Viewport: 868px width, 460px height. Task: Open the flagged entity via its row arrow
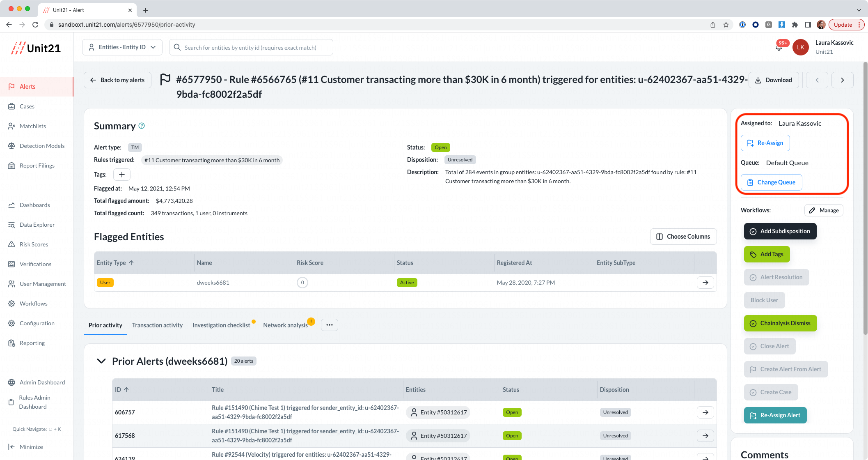[705, 283]
